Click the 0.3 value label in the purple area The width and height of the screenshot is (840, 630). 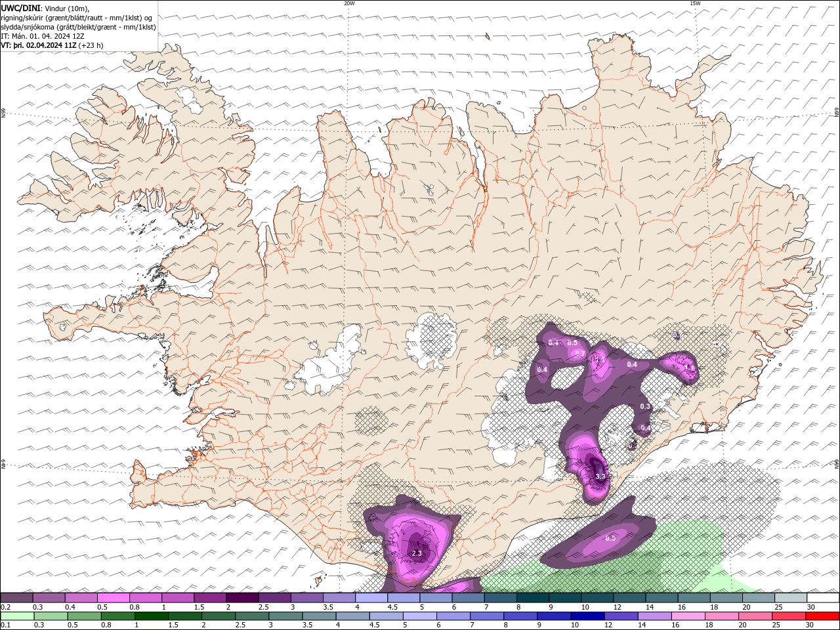click(645, 407)
